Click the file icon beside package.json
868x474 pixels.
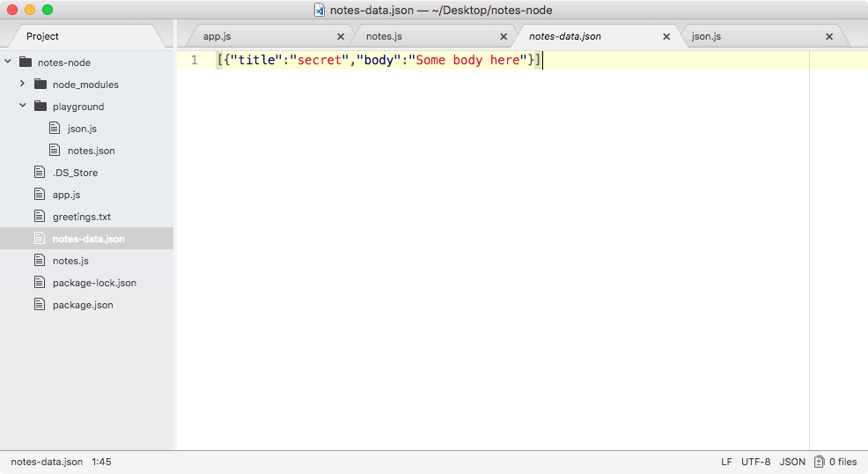coord(40,304)
